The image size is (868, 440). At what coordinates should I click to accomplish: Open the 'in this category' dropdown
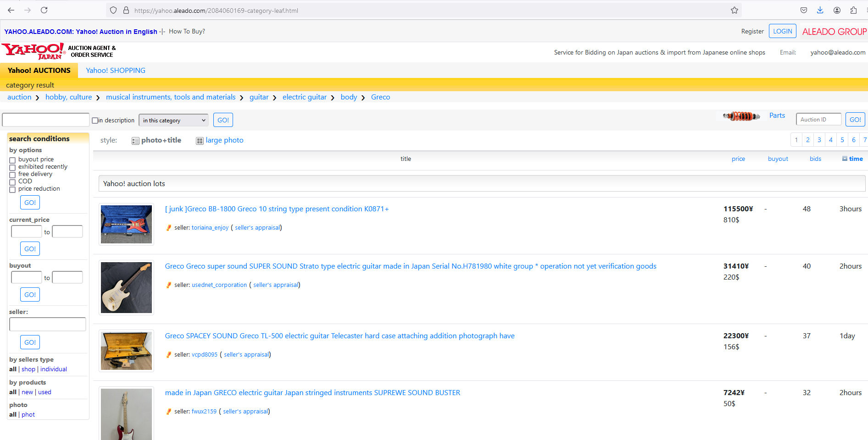point(173,120)
